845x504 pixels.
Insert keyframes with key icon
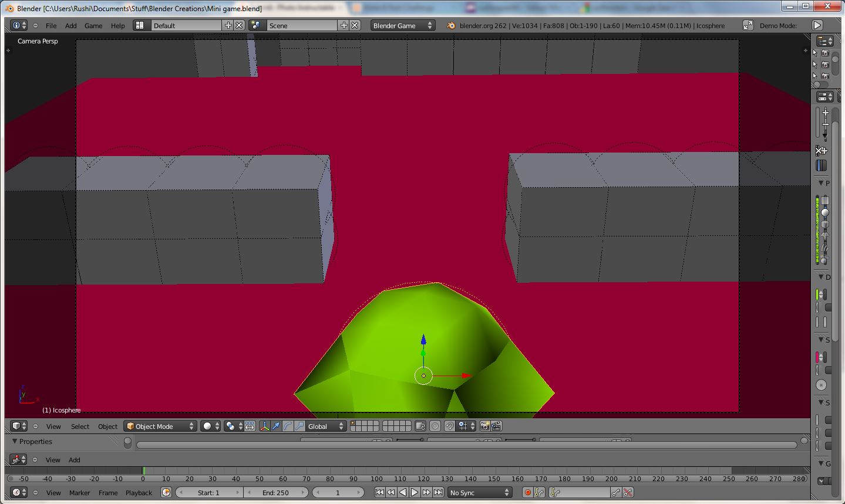tap(616, 492)
